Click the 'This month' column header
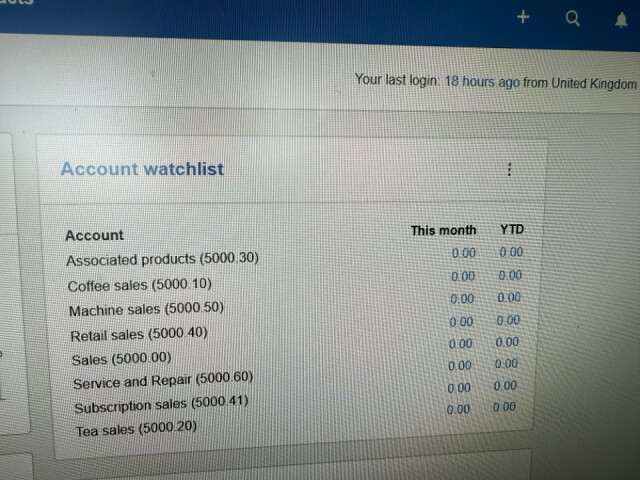 point(443,230)
